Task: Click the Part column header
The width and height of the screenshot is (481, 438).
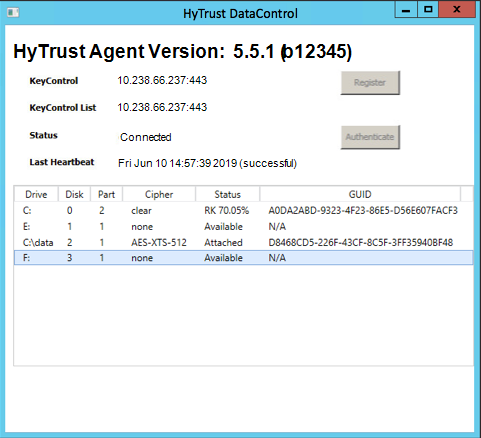Action: point(106,194)
